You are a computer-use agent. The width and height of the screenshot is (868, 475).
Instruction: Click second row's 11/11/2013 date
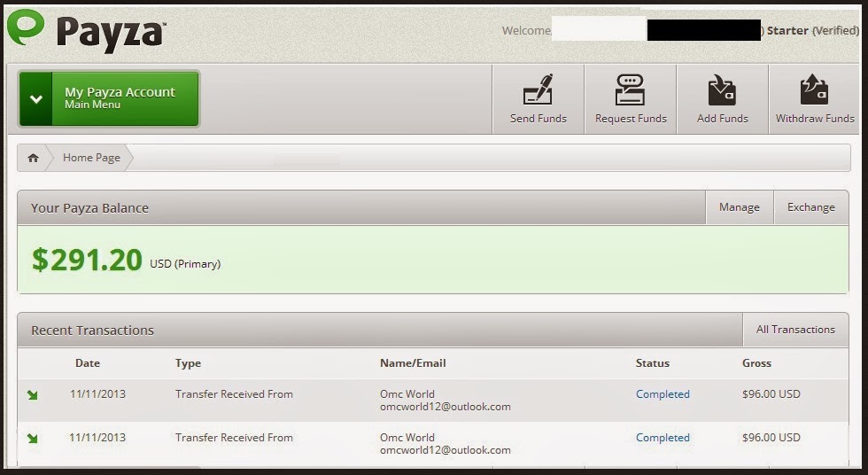coord(97,438)
